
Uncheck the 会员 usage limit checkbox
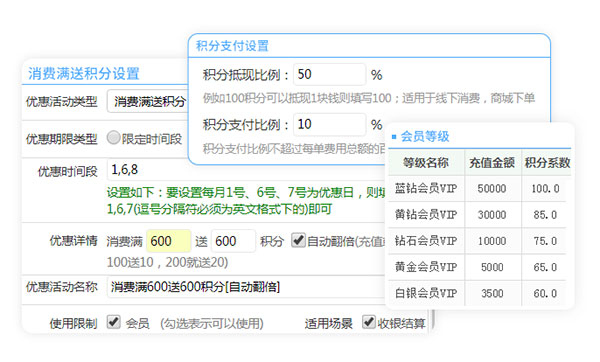pos(114,322)
